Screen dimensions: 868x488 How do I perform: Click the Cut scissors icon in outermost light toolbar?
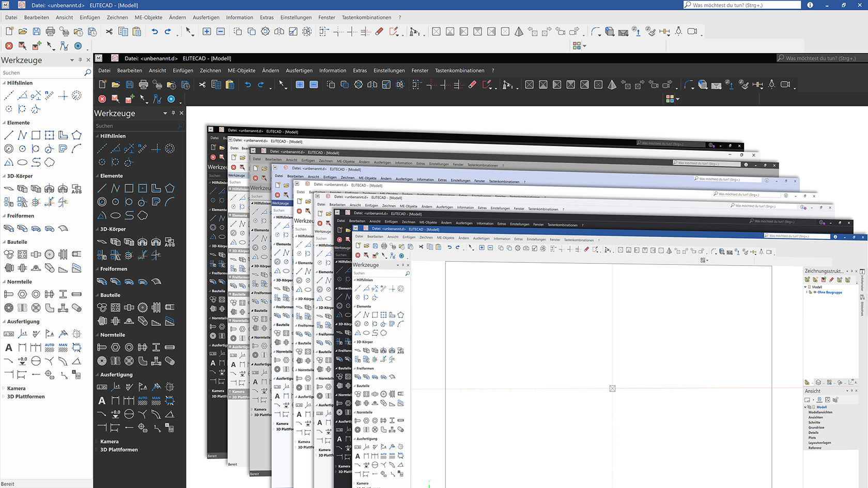pyautogui.click(x=109, y=32)
